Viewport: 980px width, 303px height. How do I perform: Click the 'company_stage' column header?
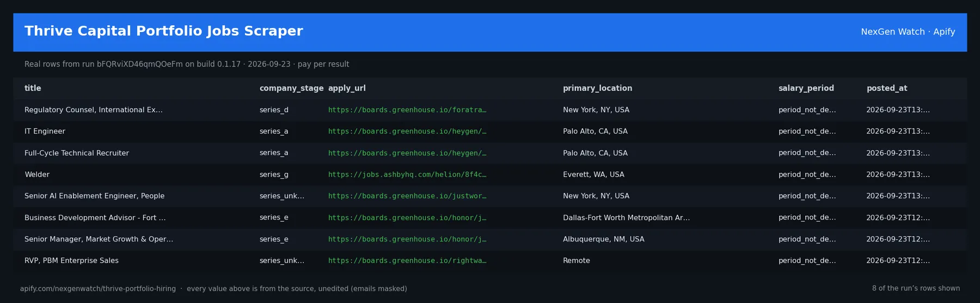[x=291, y=88]
